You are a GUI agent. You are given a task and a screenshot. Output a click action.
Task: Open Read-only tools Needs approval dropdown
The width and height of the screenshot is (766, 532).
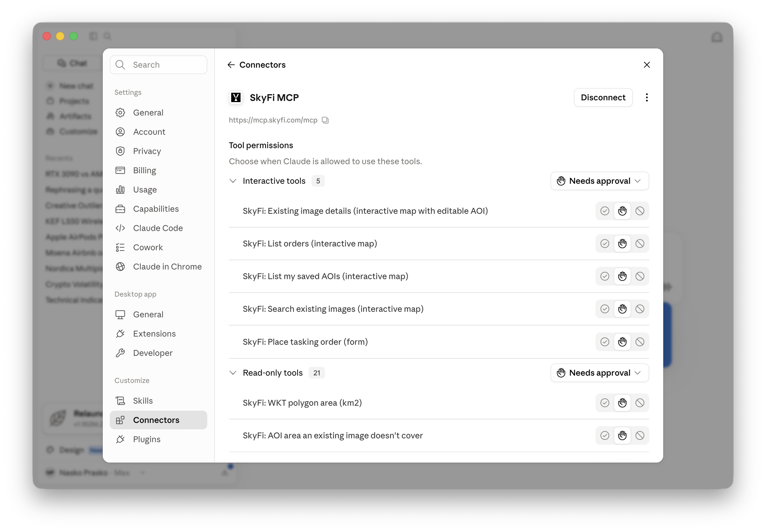(x=600, y=373)
